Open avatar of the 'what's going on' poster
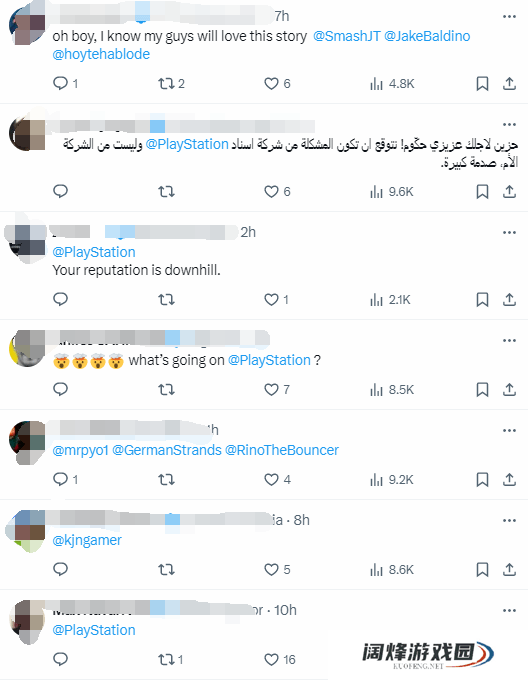528x680 pixels. 27,348
